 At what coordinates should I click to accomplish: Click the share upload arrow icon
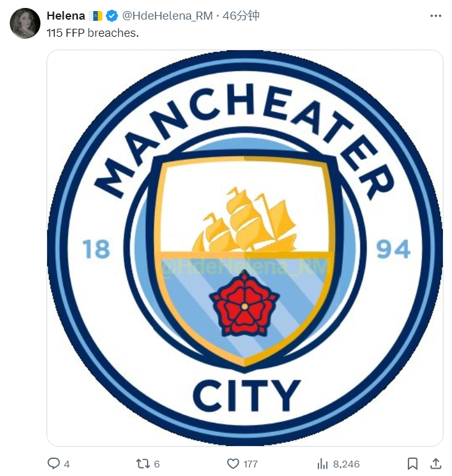(x=435, y=464)
